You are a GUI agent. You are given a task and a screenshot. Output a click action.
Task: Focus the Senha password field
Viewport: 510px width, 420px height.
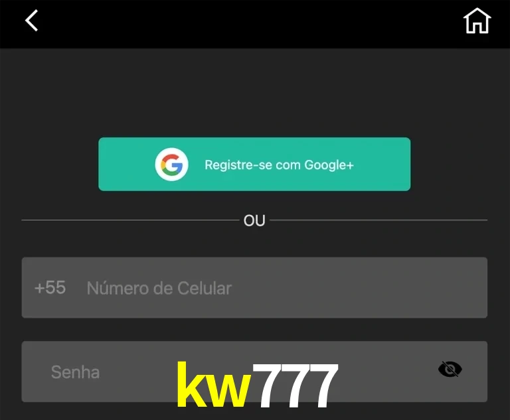click(254, 372)
